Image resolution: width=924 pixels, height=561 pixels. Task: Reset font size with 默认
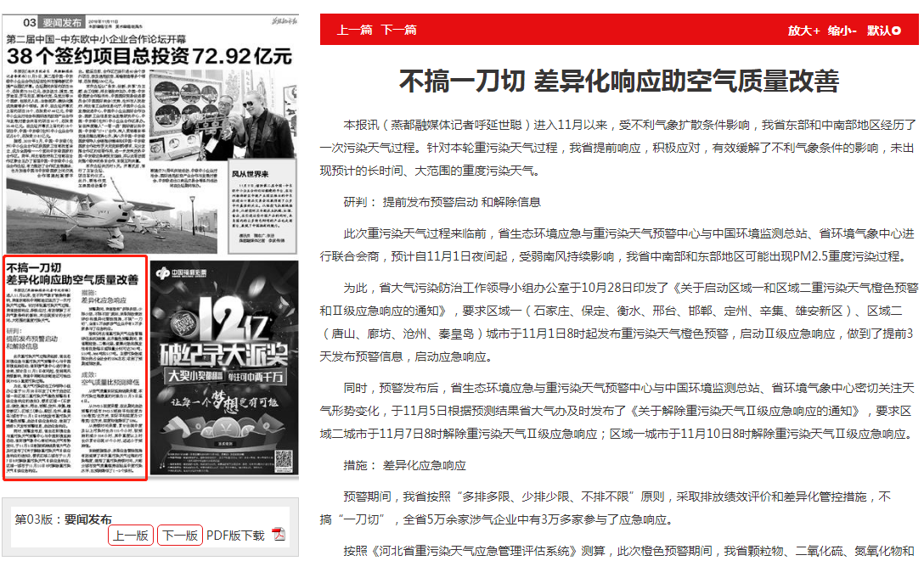pyautogui.click(x=878, y=30)
